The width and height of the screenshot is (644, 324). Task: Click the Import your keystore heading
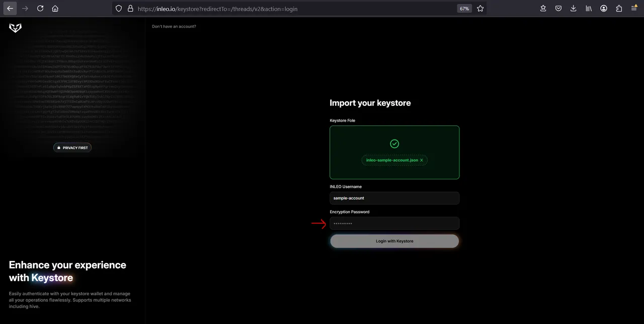click(x=370, y=103)
